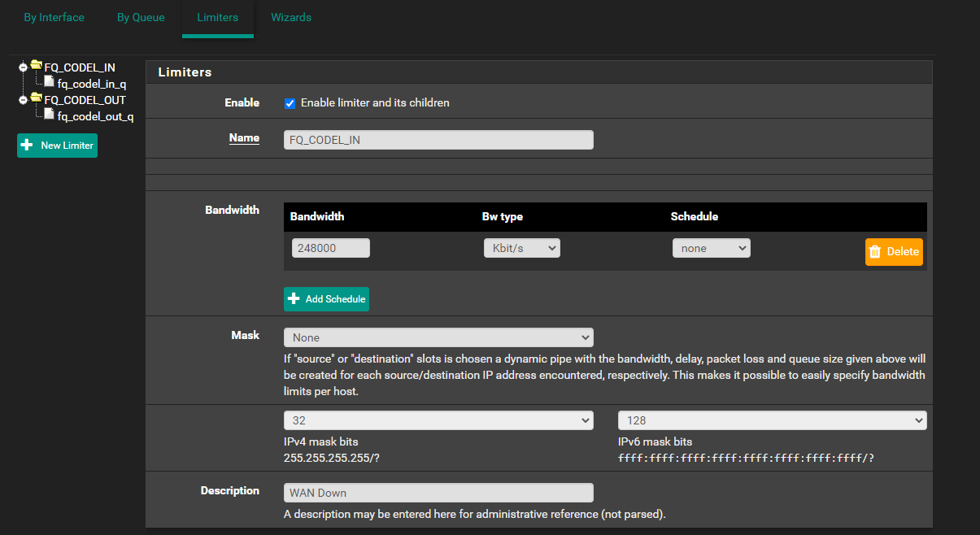Open the By Queue tab
This screenshot has height=535, width=980.
tap(141, 17)
